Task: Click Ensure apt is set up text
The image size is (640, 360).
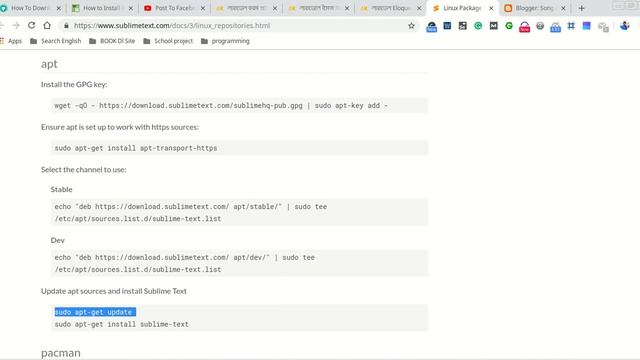Action: (x=120, y=127)
